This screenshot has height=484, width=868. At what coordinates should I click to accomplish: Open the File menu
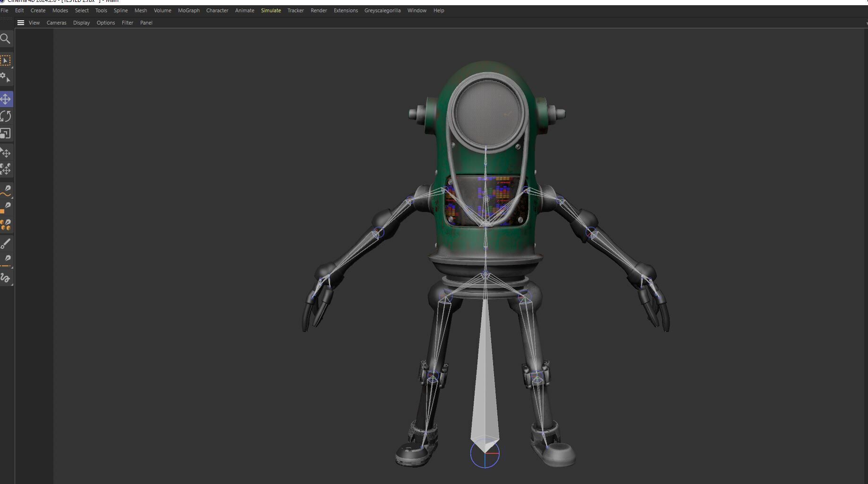click(x=5, y=10)
